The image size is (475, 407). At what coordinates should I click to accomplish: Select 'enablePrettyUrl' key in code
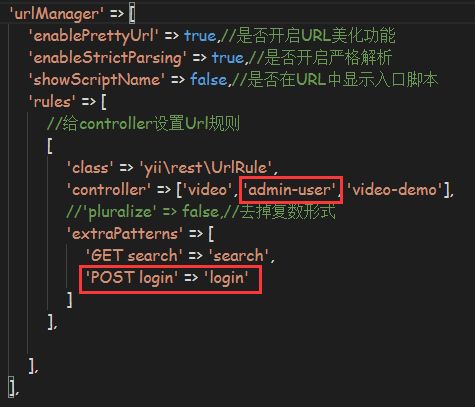point(94,36)
